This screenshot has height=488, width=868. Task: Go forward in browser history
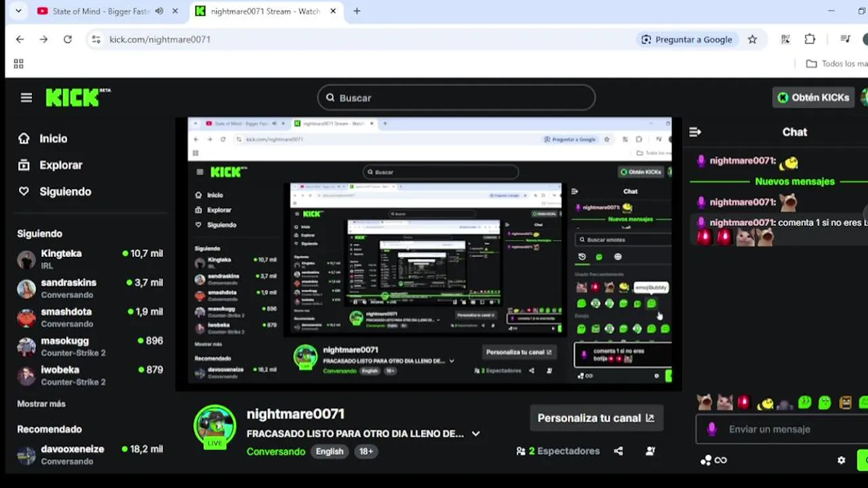[43, 39]
